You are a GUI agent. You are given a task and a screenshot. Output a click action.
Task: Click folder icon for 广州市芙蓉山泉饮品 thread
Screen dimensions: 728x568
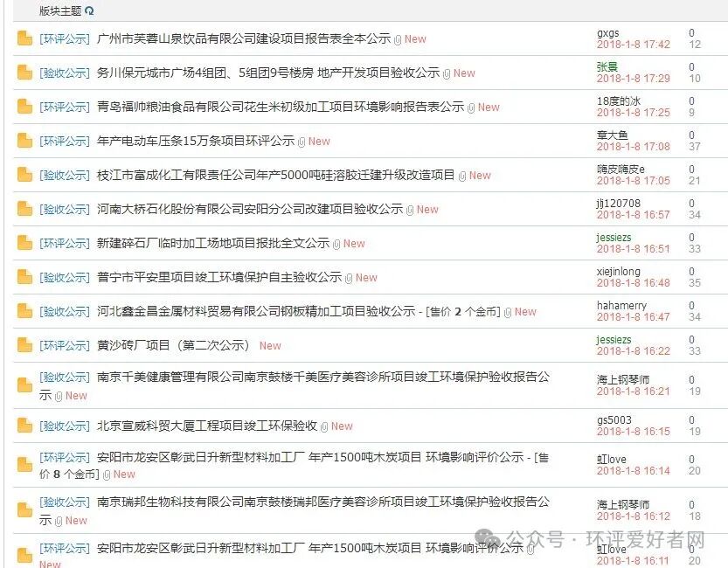point(24,38)
